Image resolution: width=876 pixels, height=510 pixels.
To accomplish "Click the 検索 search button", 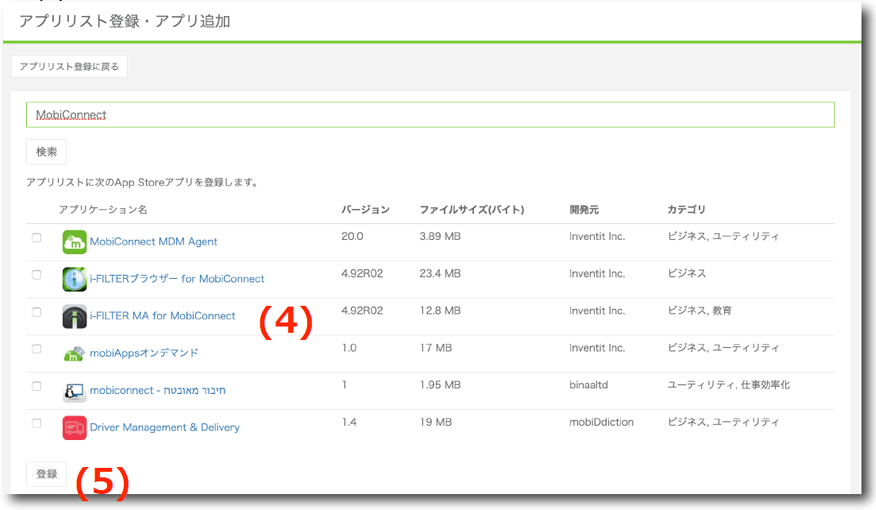I will (x=46, y=152).
